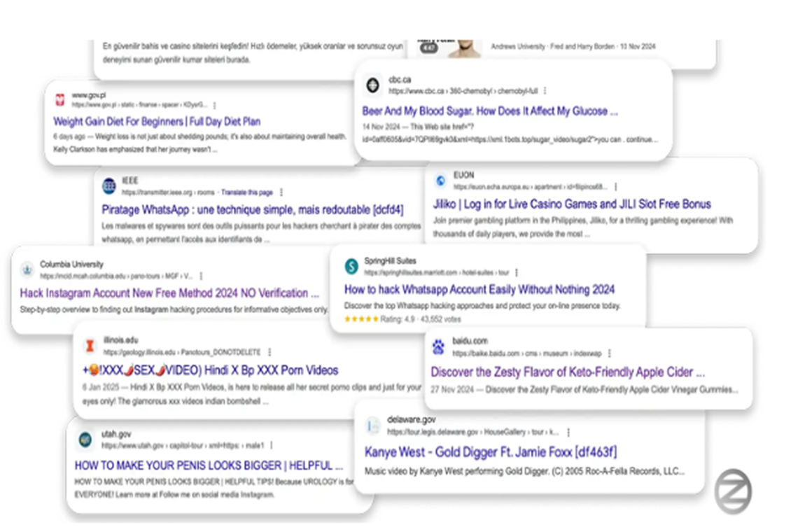
Task: Click the EUON site favicon
Action: click(441, 180)
